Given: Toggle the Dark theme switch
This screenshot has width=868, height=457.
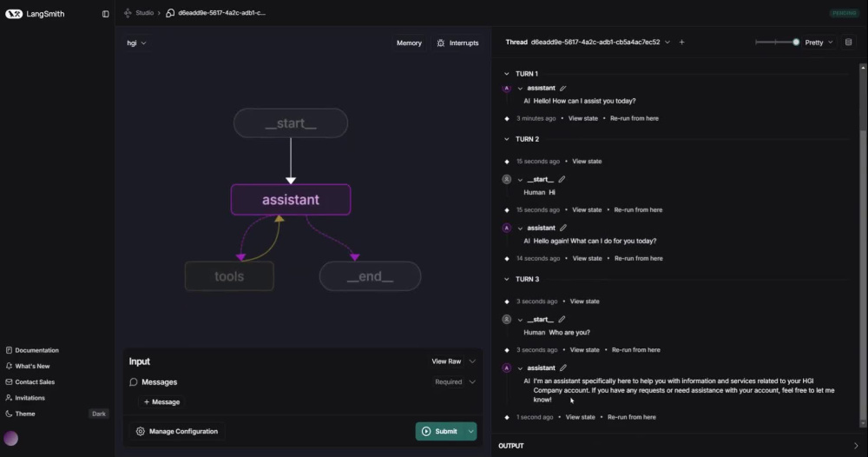Looking at the screenshot, I should click(x=99, y=414).
